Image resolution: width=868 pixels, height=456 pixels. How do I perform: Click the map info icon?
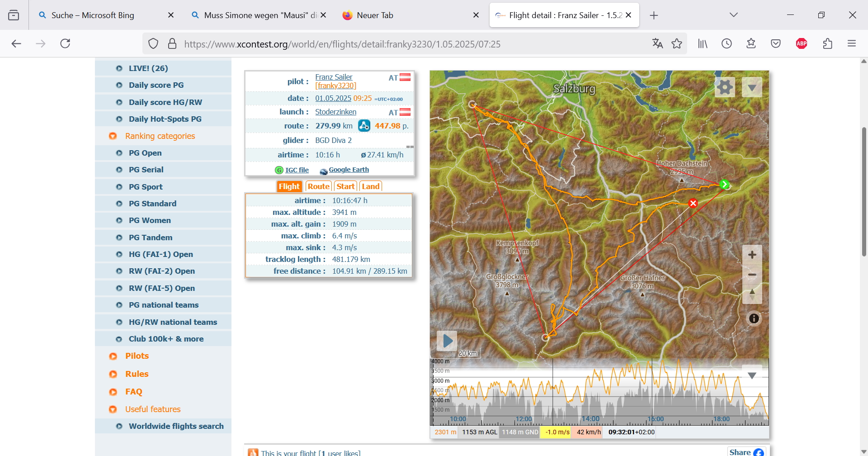pos(754,318)
